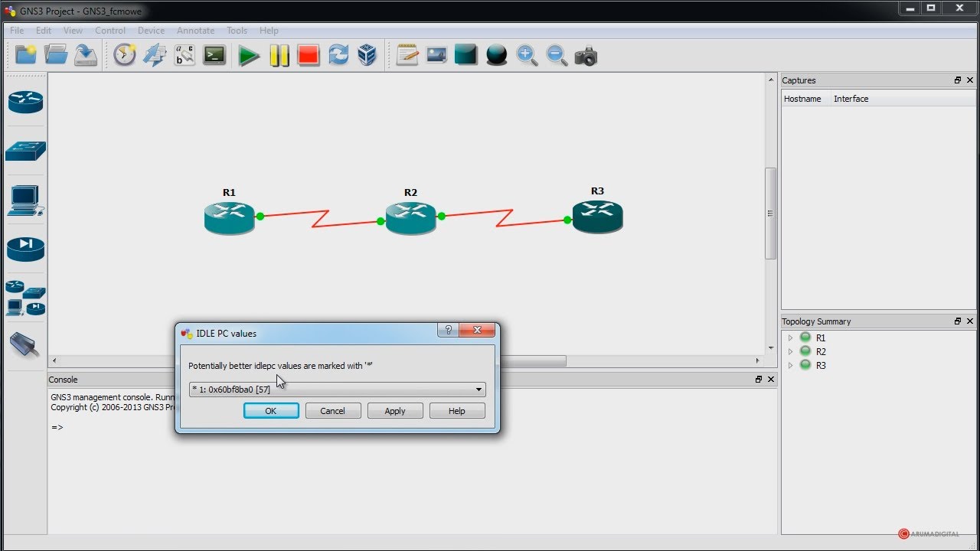Open the Annotate menu
980x551 pixels.
pyautogui.click(x=195, y=31)
